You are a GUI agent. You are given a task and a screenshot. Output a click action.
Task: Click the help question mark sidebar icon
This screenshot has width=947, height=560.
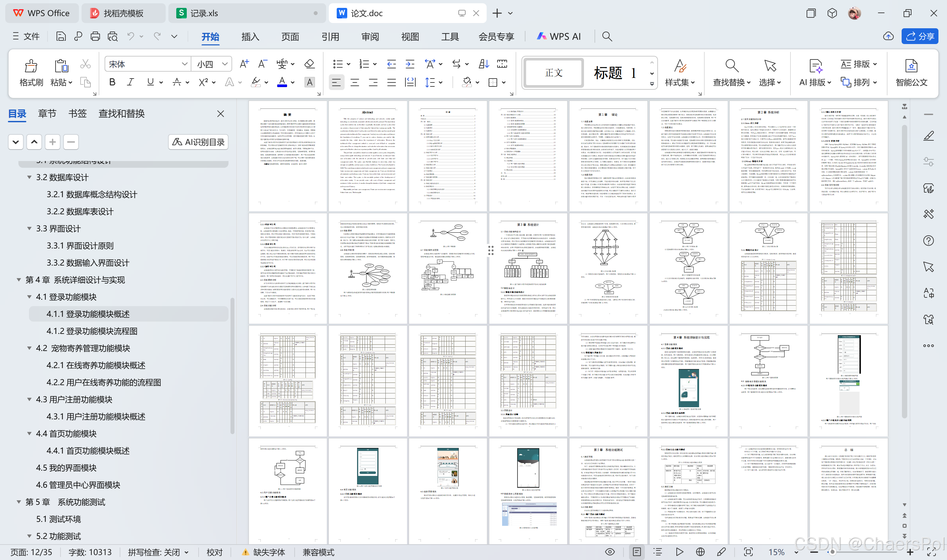click(x=929, y=240)
